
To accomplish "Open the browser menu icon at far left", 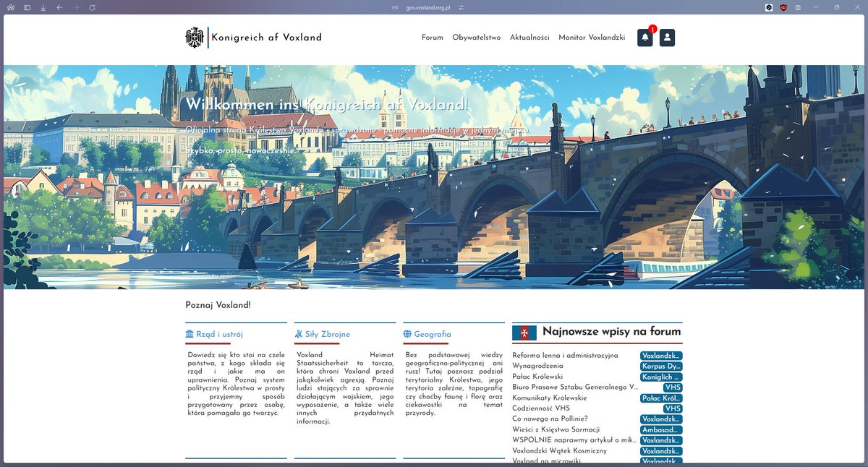I will pyautogui.click(x=11, y=7).
